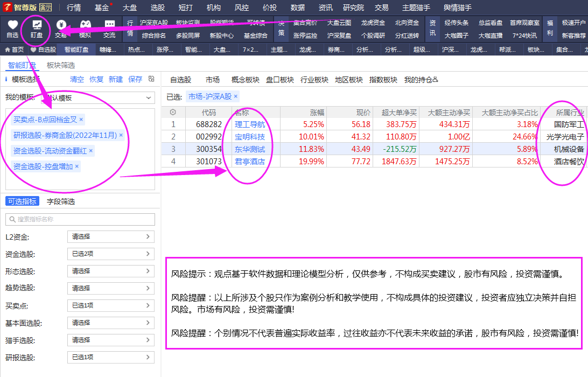Expand the 研报选股 selector

tap(111, 358)
